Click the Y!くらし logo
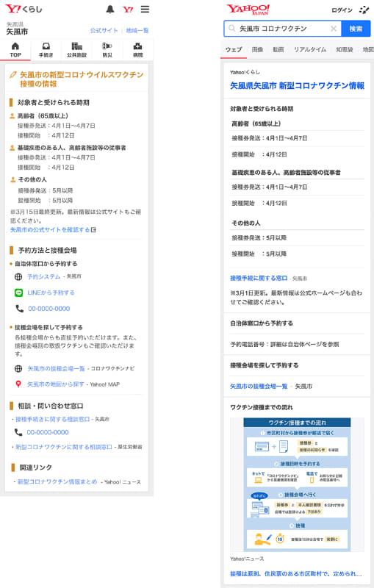Viewport: 374px width, 588px height. coord(24,9)
